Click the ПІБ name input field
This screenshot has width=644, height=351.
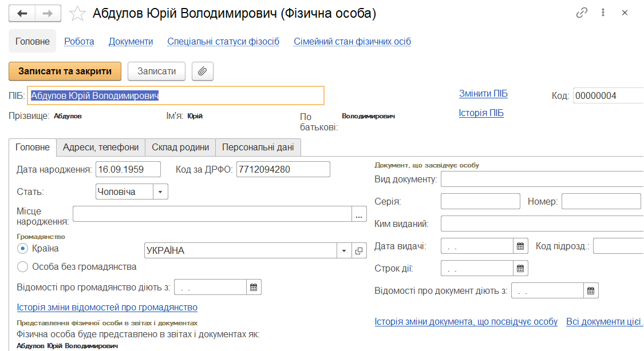[176, 95]
